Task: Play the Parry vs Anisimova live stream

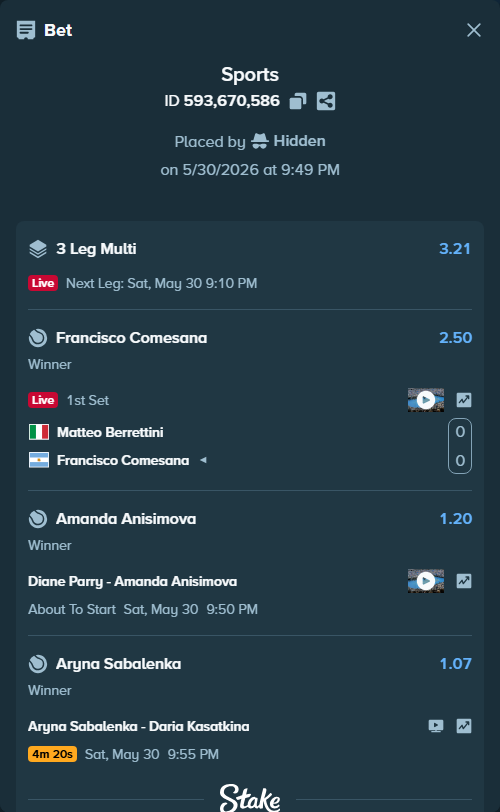Action: [x=425, y=581]
